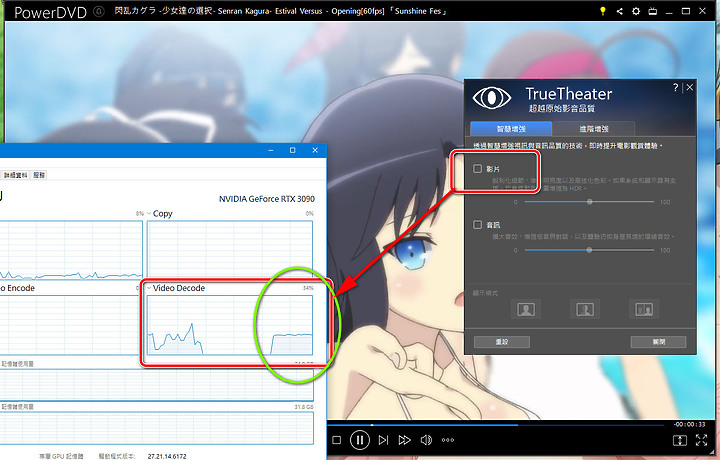720x460 pixels.
Task: Open the share icon in title bar
Action: 619,11
